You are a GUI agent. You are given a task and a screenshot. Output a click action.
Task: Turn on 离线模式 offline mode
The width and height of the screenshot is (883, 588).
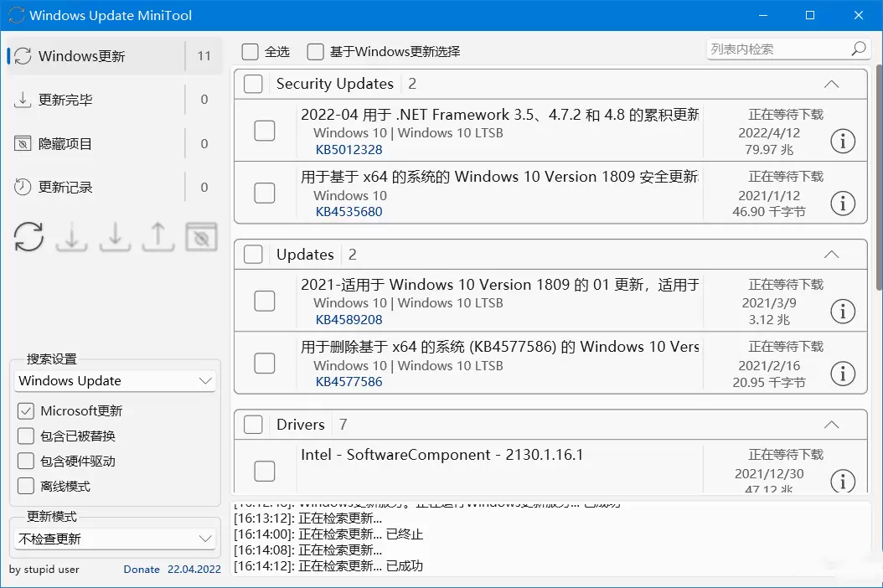26,486
